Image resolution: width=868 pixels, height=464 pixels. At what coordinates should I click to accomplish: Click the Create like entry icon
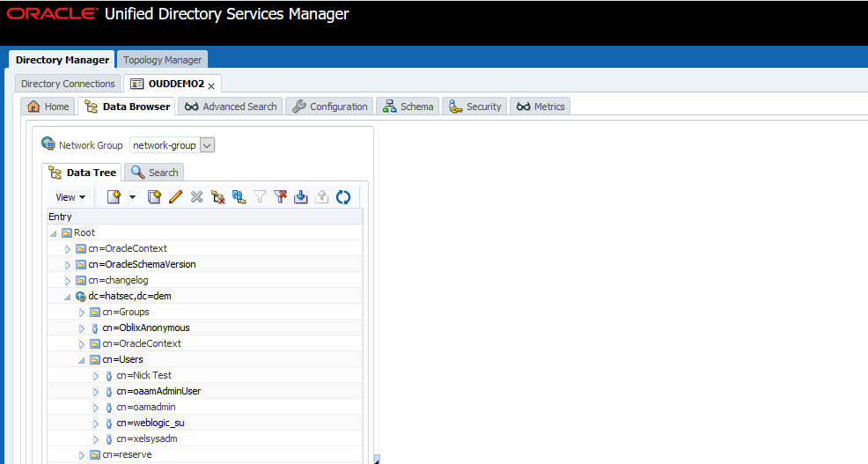pyautogui.click(x=154, y=197)
